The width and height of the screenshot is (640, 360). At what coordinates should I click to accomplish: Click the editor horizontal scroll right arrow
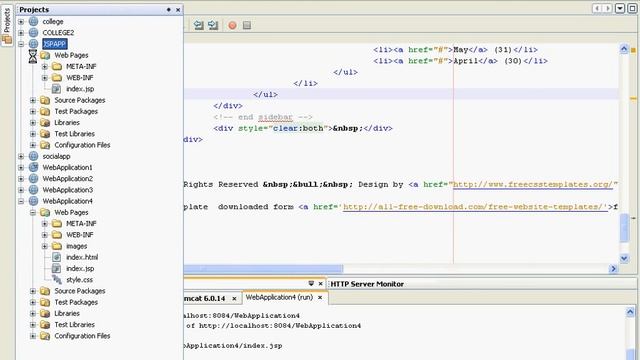[613, 269]
